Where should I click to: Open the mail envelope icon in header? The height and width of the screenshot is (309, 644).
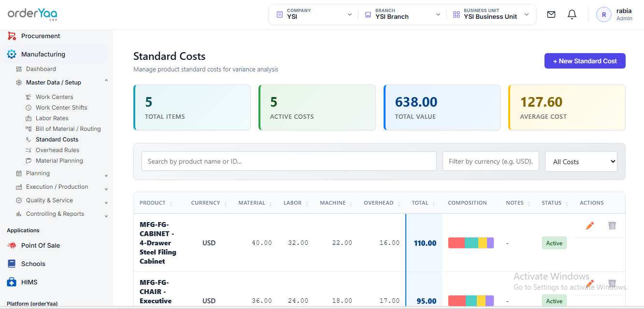551,14
